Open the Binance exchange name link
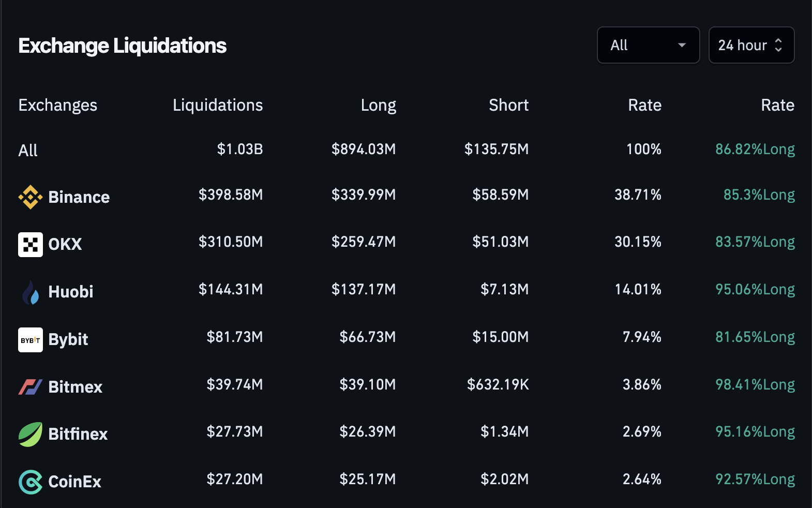The height and width of the screenshot is (508, 812). (x=79, y=197)
